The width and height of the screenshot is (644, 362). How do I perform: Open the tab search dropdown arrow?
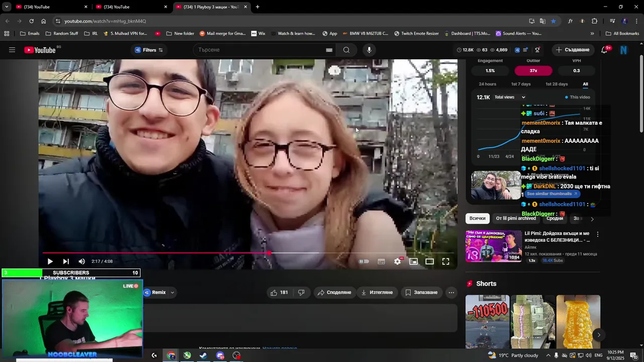[7, 7]
